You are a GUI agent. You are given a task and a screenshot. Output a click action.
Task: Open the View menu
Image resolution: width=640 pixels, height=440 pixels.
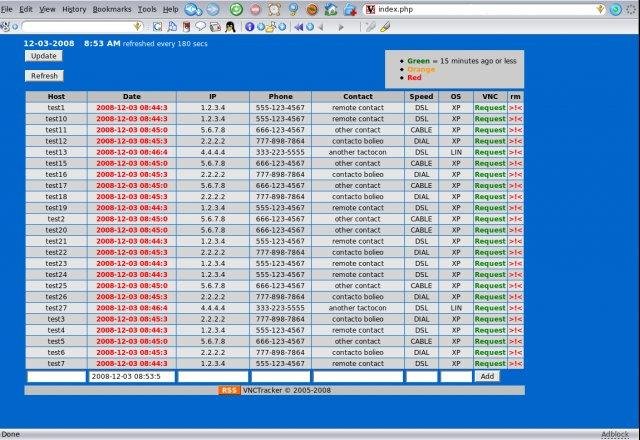pos(47,9)
